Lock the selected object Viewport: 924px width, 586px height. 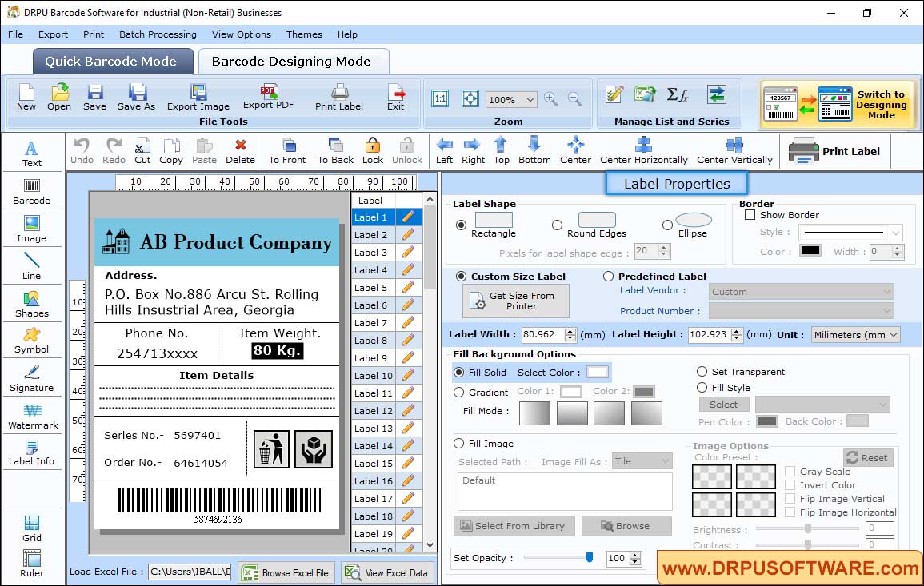point(373,151)
